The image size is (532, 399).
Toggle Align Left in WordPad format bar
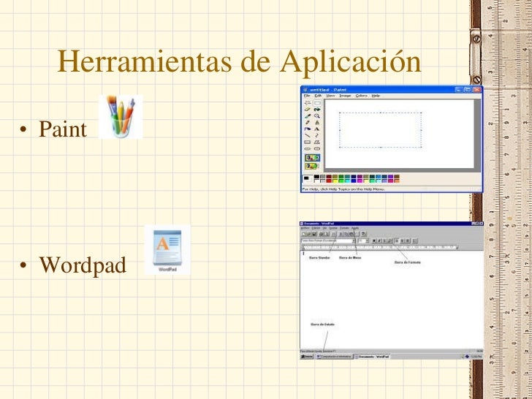coord(397,241)
